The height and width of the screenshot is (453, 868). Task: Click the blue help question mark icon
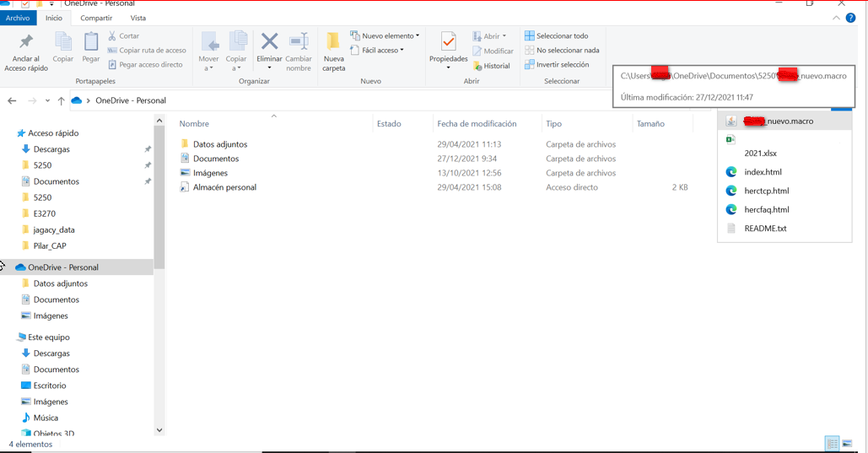point(850,18)
